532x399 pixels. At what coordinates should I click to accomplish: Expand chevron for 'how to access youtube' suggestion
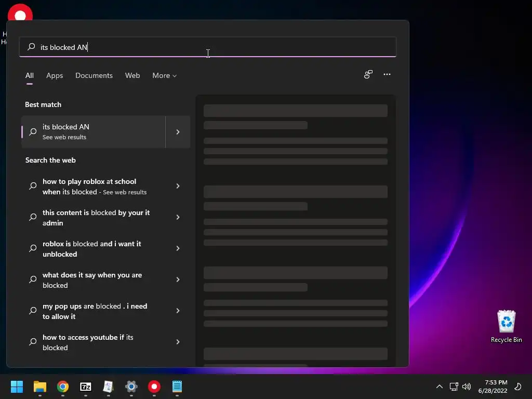pos(178,342)
